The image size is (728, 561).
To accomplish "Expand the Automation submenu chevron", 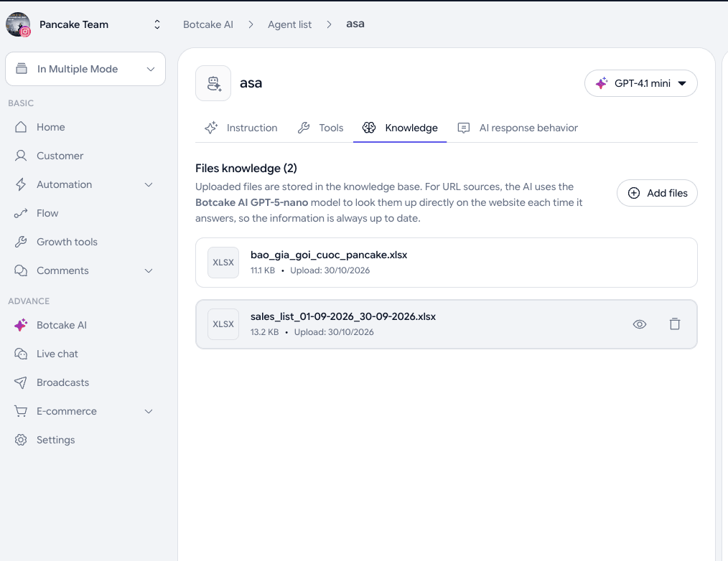I will 149,184.
